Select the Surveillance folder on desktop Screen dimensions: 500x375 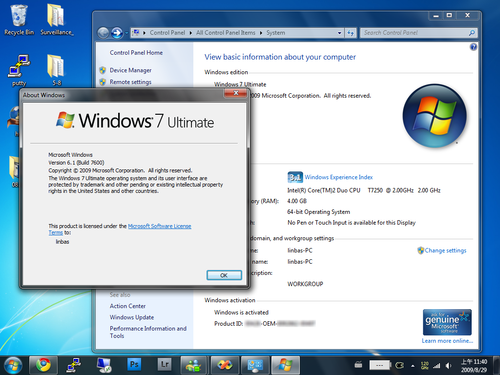(56, 20)
